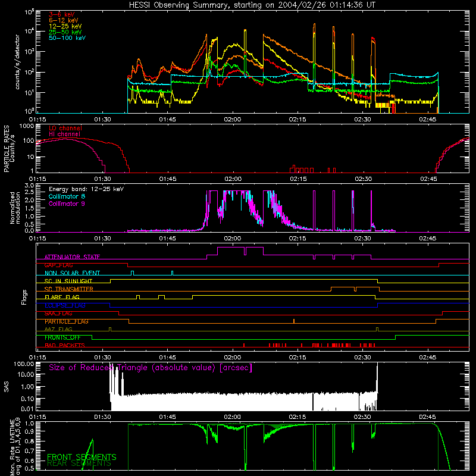Click the 02:00 tick under the counts plot

tap(233, 120)
